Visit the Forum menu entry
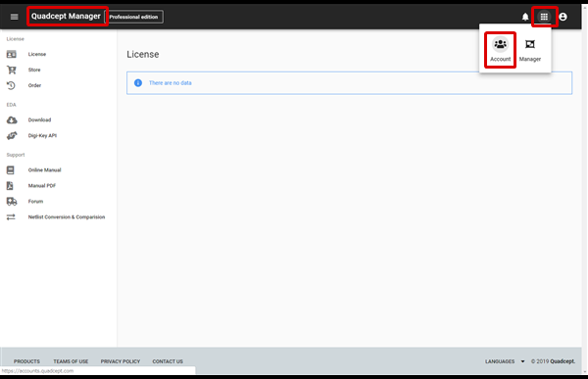This screenshot has height=379, width=588. pos(35,202)
